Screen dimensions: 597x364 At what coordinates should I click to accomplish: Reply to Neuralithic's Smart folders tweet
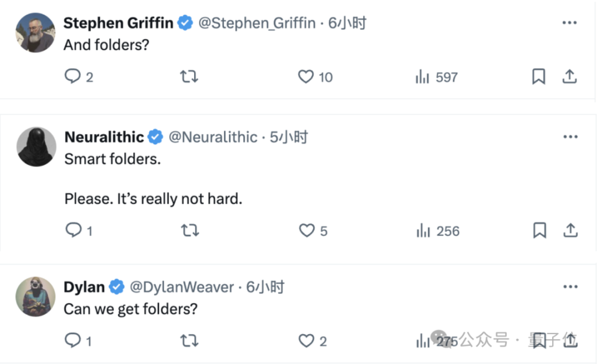[x=73, y=230]
